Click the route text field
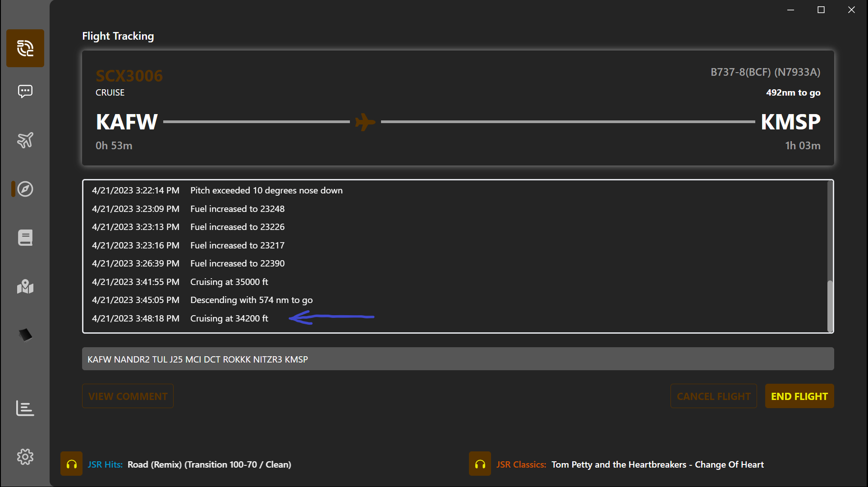 (x=458, y=359)
